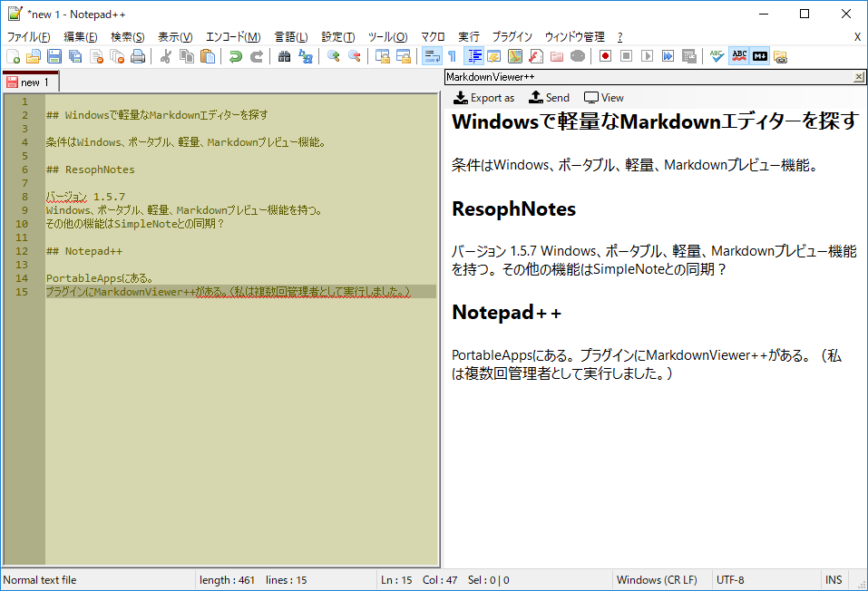Open the Function List panel icon
Viewport: 868px width, 591px height.
point(536,56)
